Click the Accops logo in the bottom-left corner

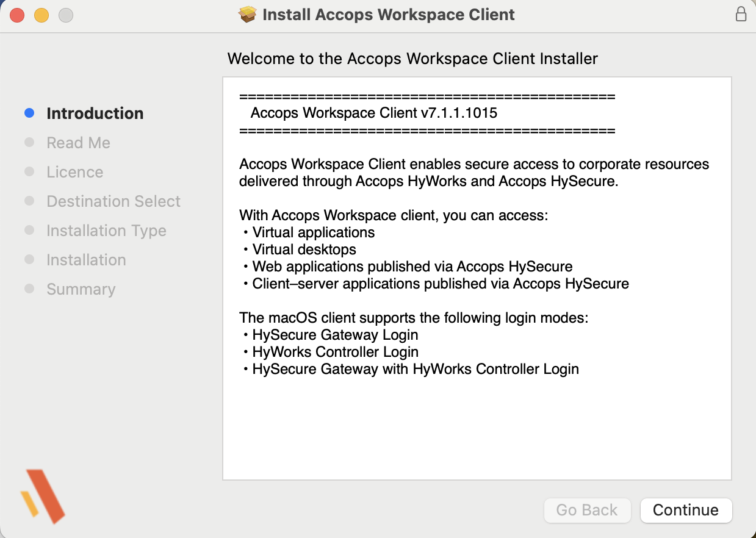[x=43, y=496]
